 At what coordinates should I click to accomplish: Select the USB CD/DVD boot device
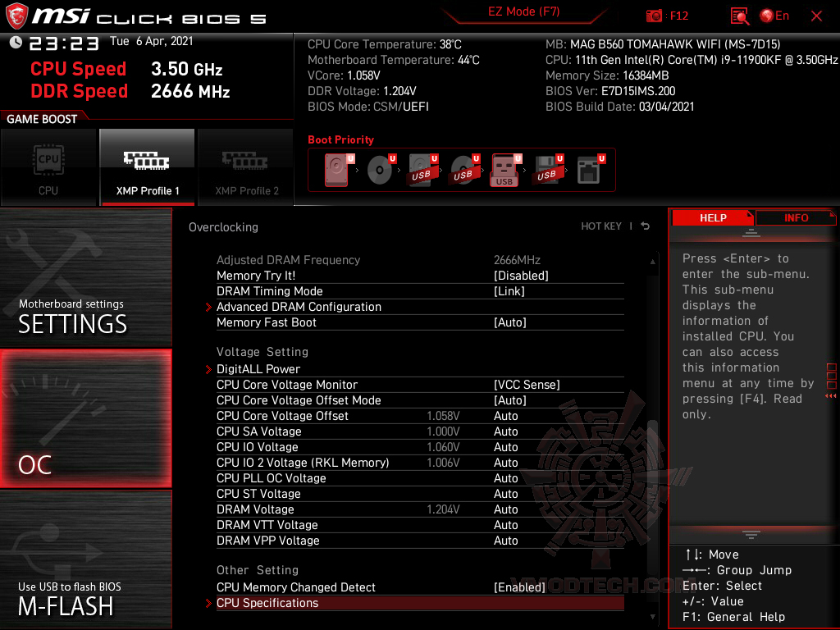[464, 170]
